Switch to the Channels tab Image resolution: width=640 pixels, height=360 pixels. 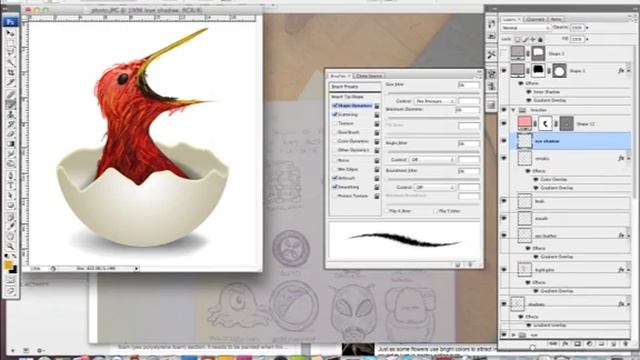pos(535,19)
